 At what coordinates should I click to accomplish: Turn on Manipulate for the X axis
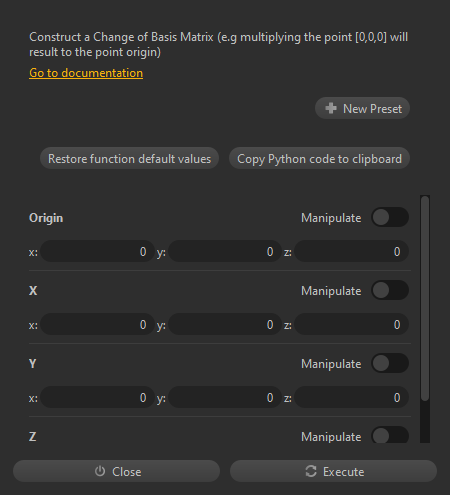pos(390,290)
